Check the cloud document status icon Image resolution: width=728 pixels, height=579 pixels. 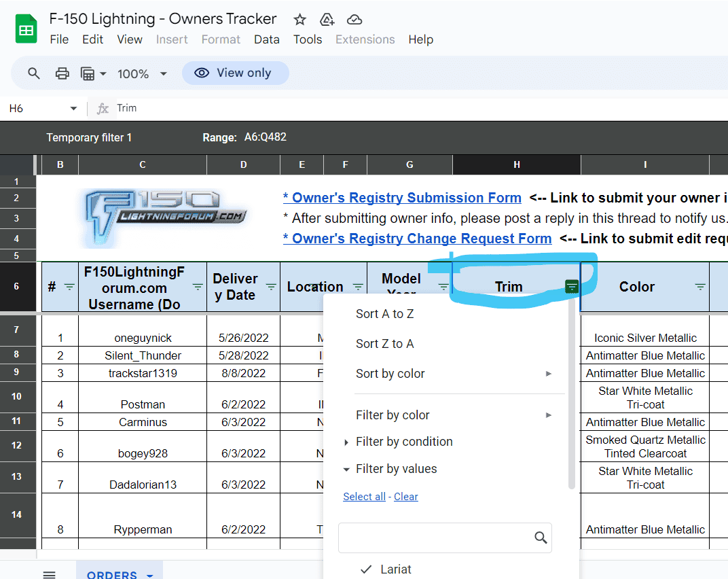pos(354,19)
